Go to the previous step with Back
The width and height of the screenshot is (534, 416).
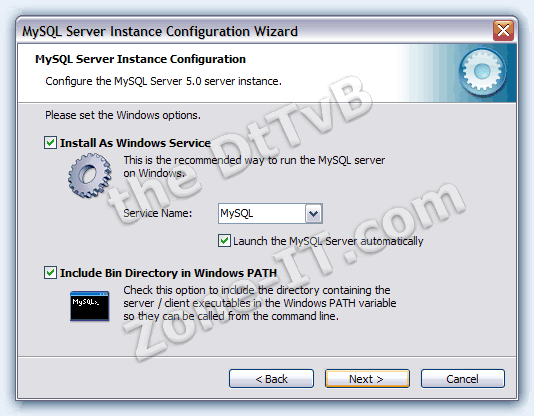pos(271,379)
